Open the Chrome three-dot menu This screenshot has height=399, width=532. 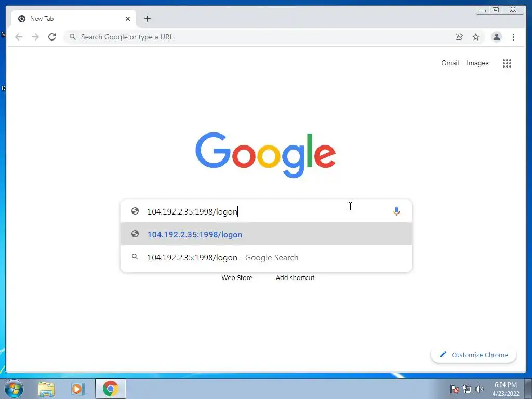[x=513, y=37]
